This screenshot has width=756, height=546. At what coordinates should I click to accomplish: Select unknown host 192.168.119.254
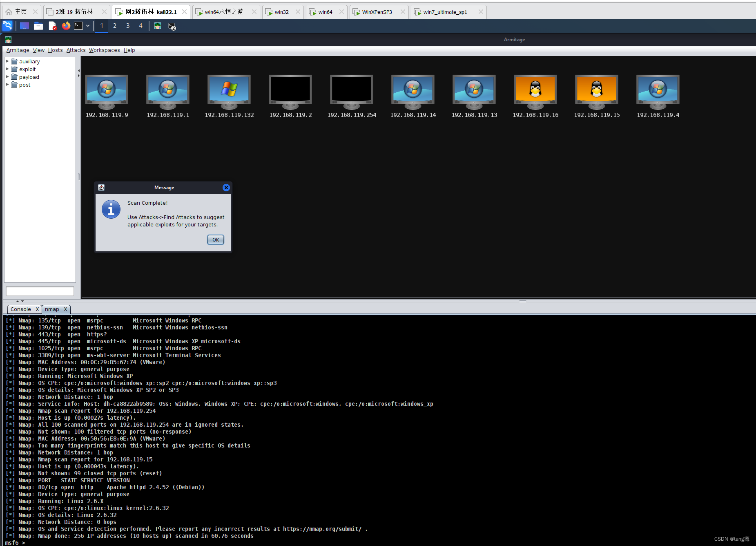click(352, 92)
